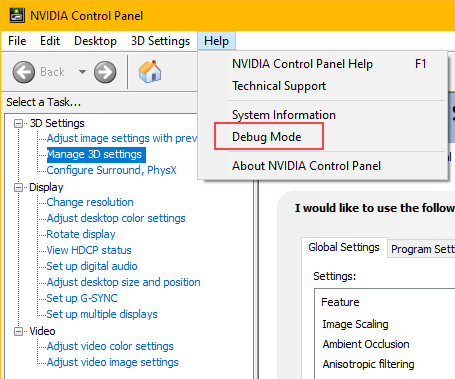Open the Desktop menu
455x379 pixels.
click(96, 41)
